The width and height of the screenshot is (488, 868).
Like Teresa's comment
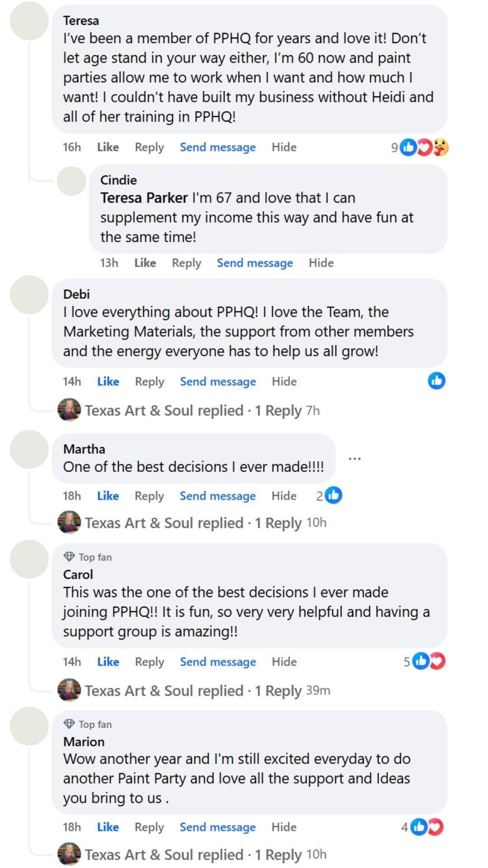[108, 147]
